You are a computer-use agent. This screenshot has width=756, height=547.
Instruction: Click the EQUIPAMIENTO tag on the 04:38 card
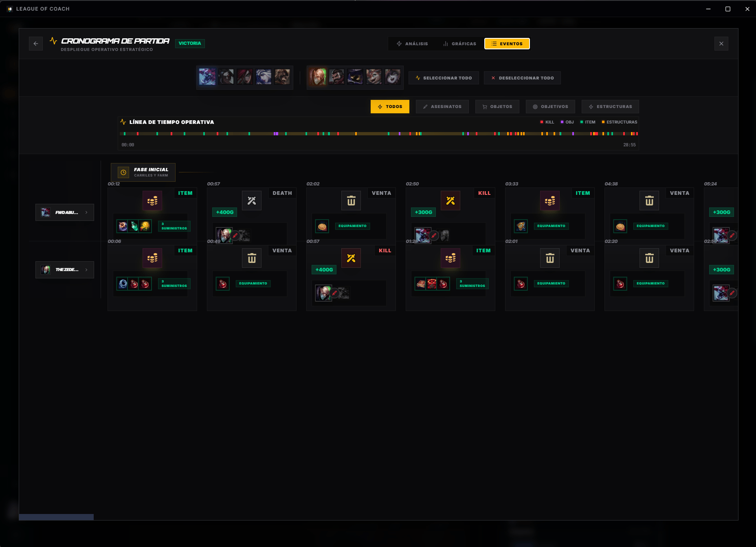coord(651,226)
